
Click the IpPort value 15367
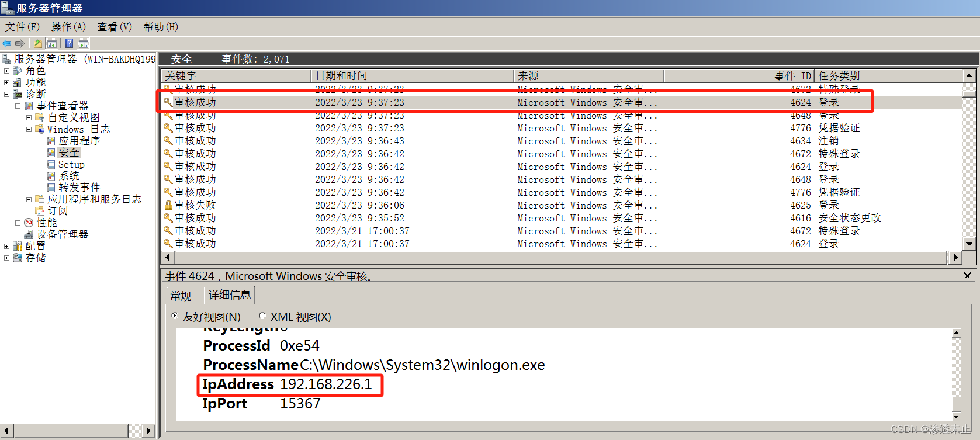(x=300, y=403)
